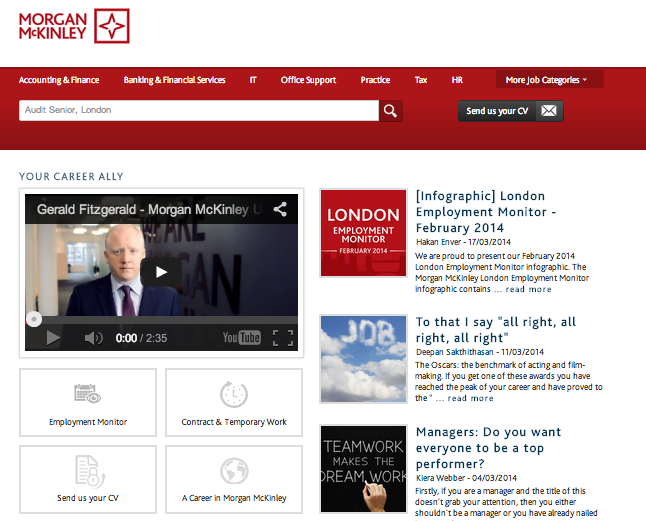Select Banking & Financial Services menu item
This screenshot has width=646, height=521.
pos(175,80)
